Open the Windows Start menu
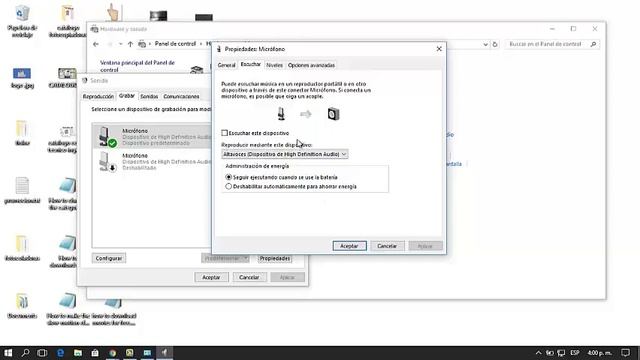 [x=8, y=353]
